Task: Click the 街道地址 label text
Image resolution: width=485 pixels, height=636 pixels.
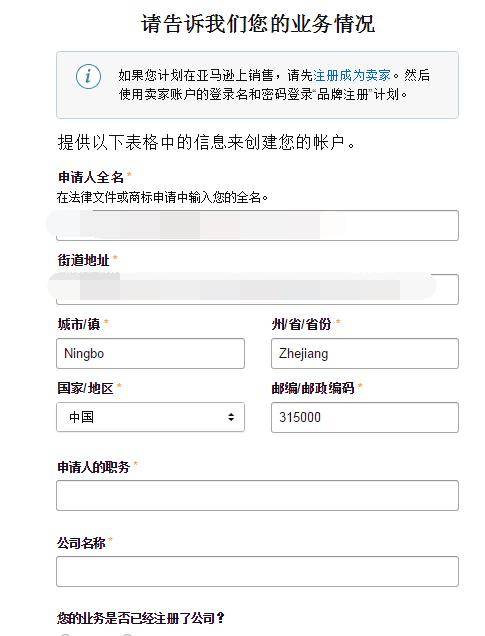Action: click(x=84, y=260)
